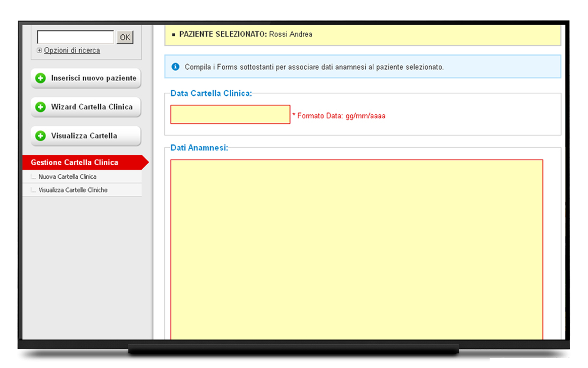Image resolution: width=588 pixels, height=368 pixels.
Task: Click into the Data Cartella Clinica date field
Action: point(230,114)
